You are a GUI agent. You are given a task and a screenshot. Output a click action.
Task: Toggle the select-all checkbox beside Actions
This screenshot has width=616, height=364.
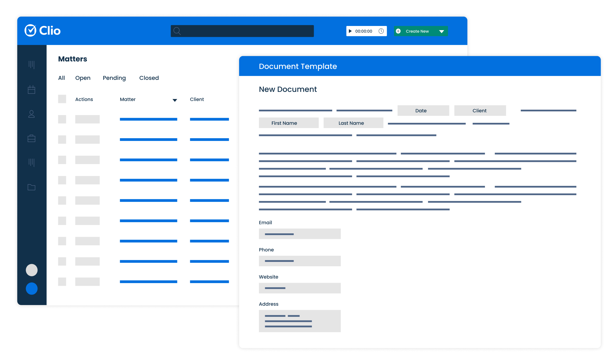click(x=62, y=99)
